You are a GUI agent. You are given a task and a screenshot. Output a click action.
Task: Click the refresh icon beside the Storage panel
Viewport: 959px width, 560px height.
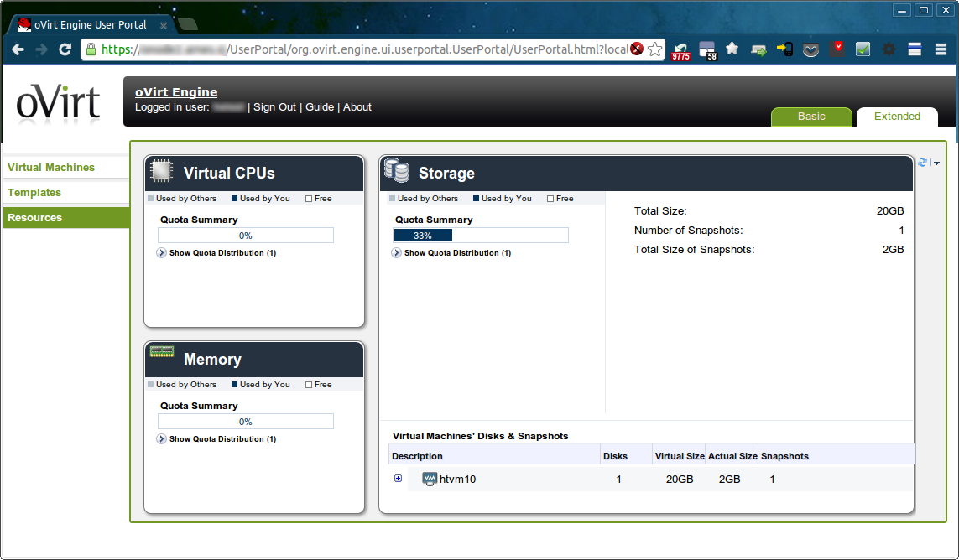click(x=923, y=163)
